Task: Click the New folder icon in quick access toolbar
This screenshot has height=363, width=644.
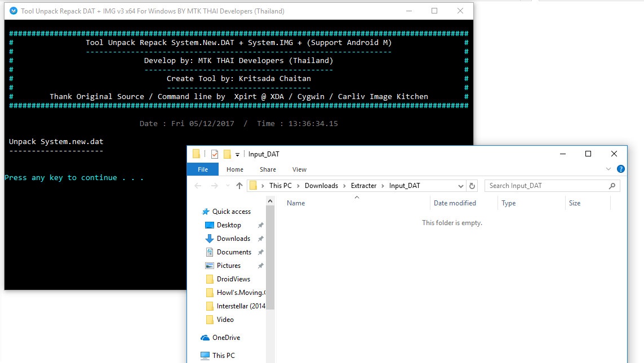Action: [x=227, y=154]
